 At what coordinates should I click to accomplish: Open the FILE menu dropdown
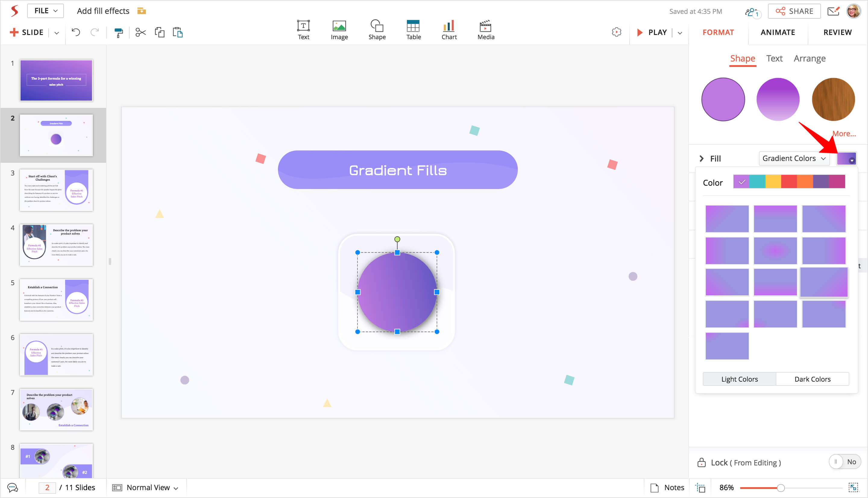(46, 11)
